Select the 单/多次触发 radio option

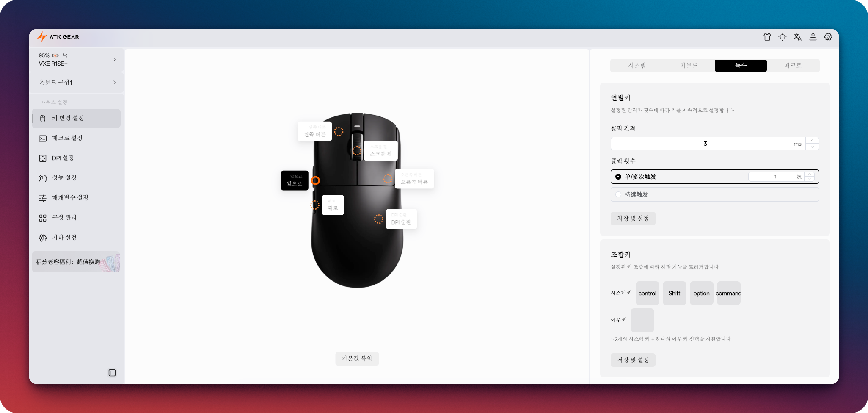pos(618,177)
